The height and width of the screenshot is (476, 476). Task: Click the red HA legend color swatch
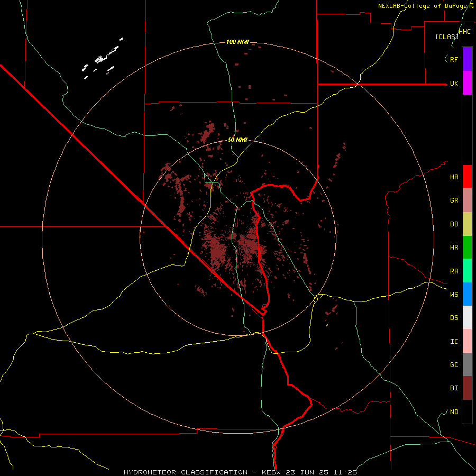(x=467, y=177)
